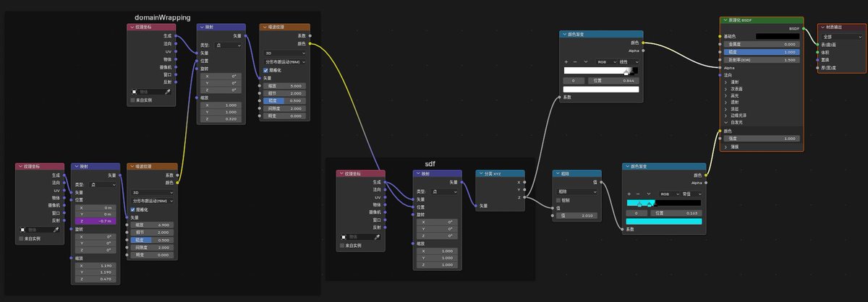Expand the 薄膜 panel in BSDF node
Viewport: 868px width, 302px height.
pos(726,146)
